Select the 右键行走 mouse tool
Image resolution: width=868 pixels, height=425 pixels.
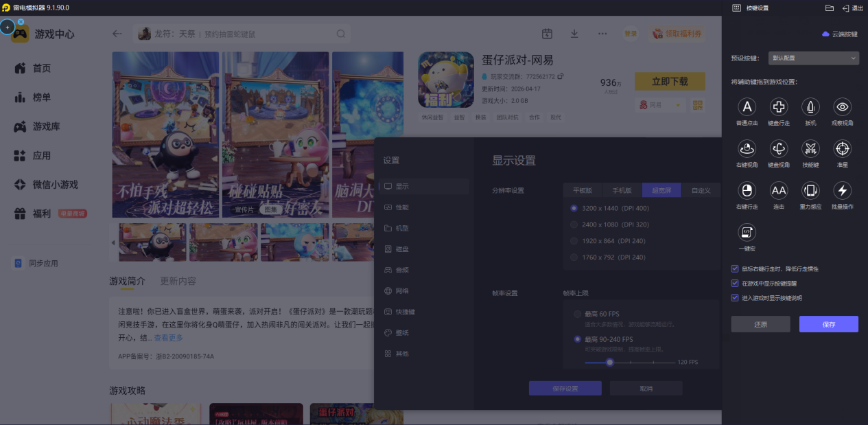click(747, 190)
